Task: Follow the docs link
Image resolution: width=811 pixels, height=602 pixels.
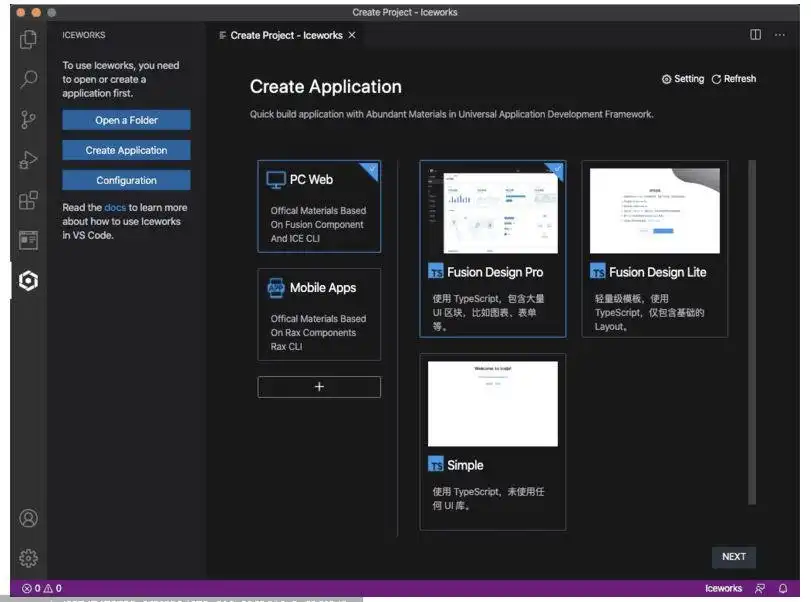Action: 115,207
